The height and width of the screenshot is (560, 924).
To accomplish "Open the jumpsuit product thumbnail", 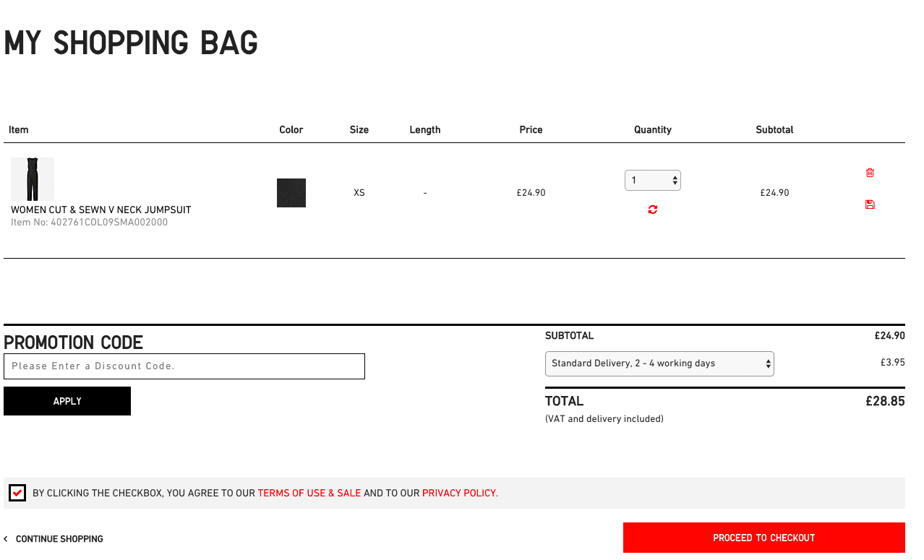I will click(x=33, y=179).
